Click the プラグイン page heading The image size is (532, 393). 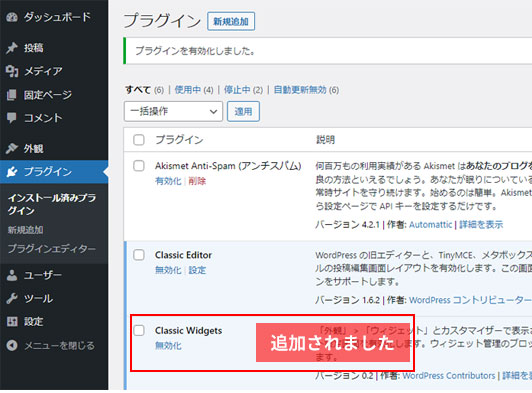point(162,21)
